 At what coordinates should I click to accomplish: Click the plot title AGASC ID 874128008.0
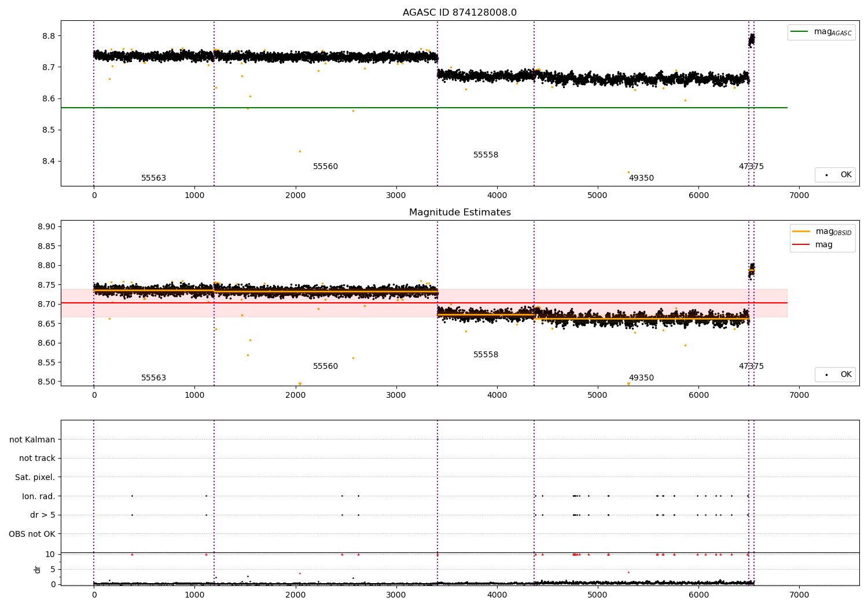point(459,13)
